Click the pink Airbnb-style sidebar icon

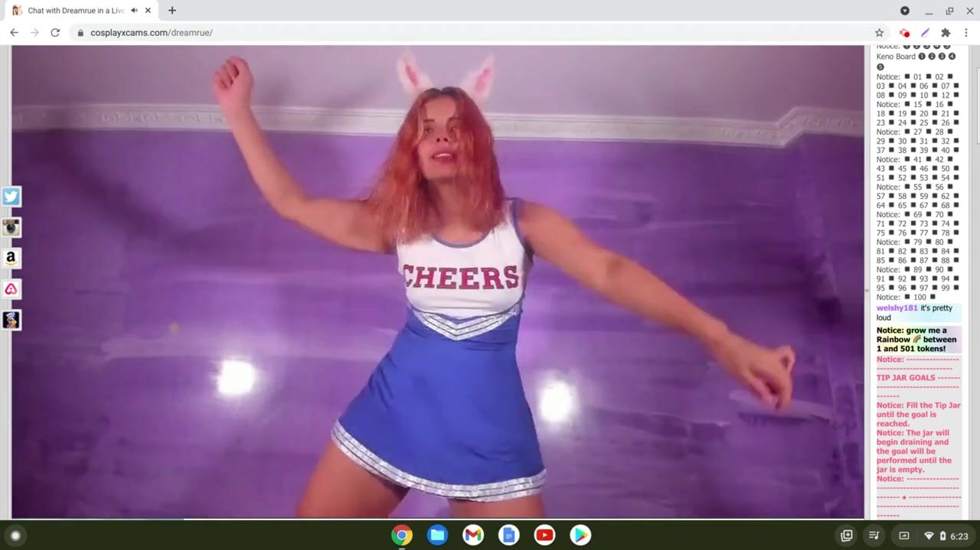coord(11,289)
